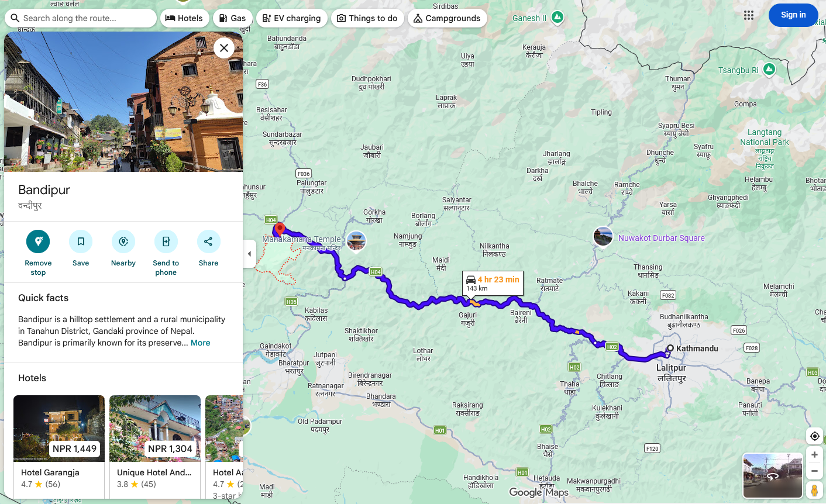Viewport: 826px width, 504px height.
Task: Select the Campgrounds chip
Action: [447, 18]
